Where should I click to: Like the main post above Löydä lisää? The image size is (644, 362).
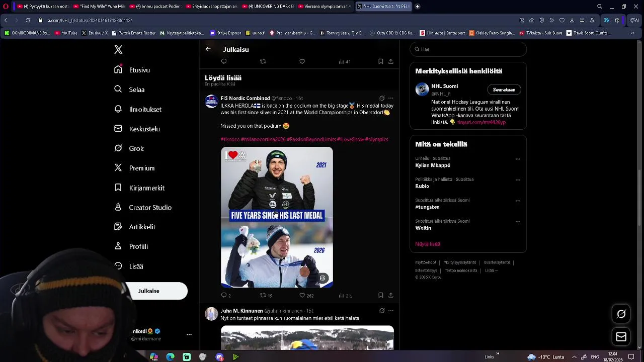[302, 61]
